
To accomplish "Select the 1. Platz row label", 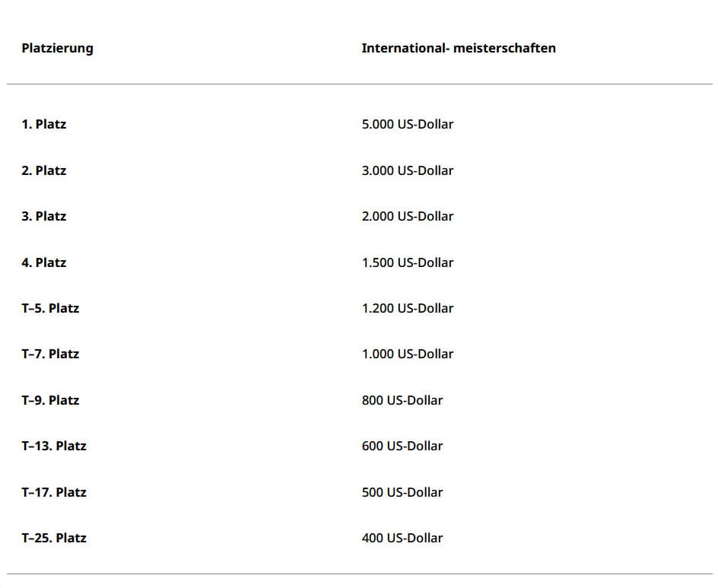I will [43, 124].
